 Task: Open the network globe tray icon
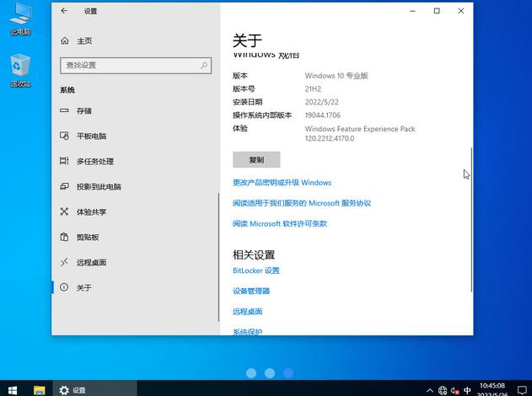[x=443, y=390]
